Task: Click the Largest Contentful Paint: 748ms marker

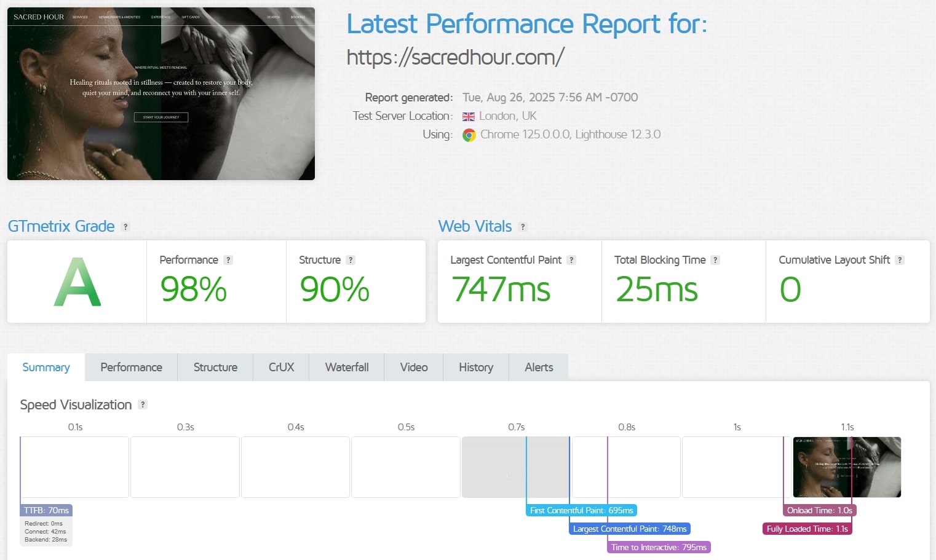Action: [x=630, y=529]
